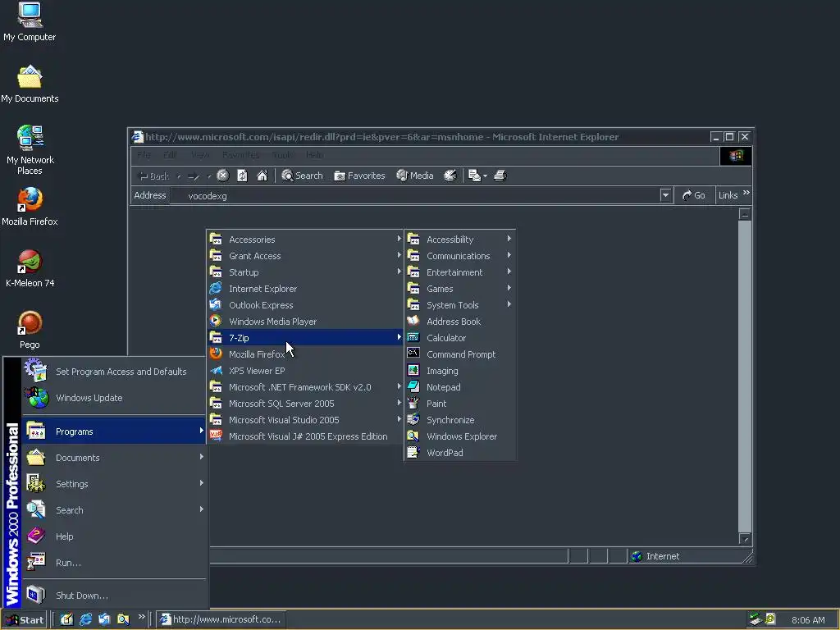Expand Communications submenu
The width and height of the screenshot is (840, 630).
click(x=460, y=256)
